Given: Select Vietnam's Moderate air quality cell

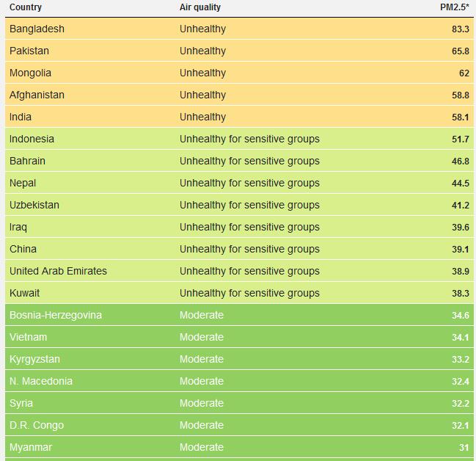Looking at the screenshot, I should 201,337.
